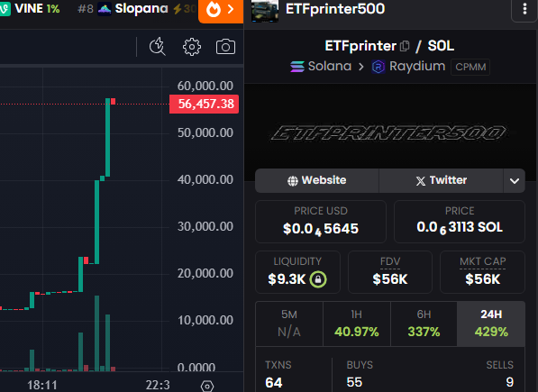Click the MKT CAP $56K box
This screenshot has width=538, height=392.
pos(482,272)
